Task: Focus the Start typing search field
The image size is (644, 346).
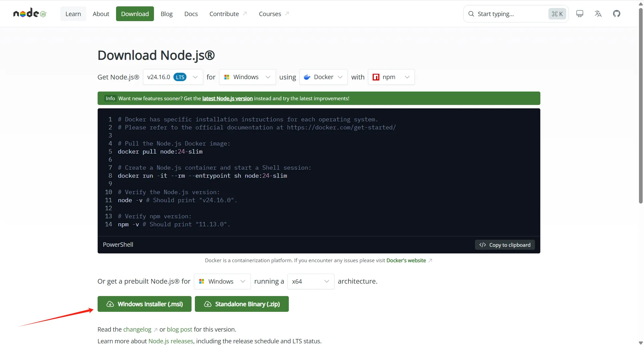Action: pyautogui.click(x=516, y=14)
